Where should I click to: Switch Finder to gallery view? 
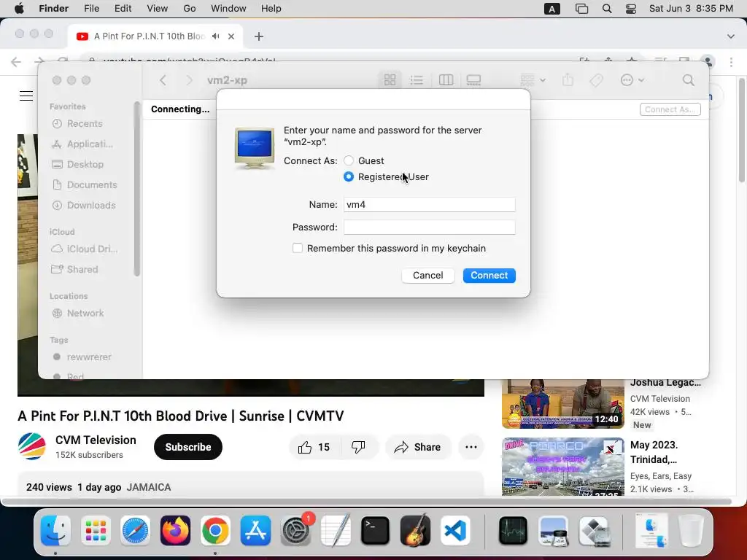(473, 80)
